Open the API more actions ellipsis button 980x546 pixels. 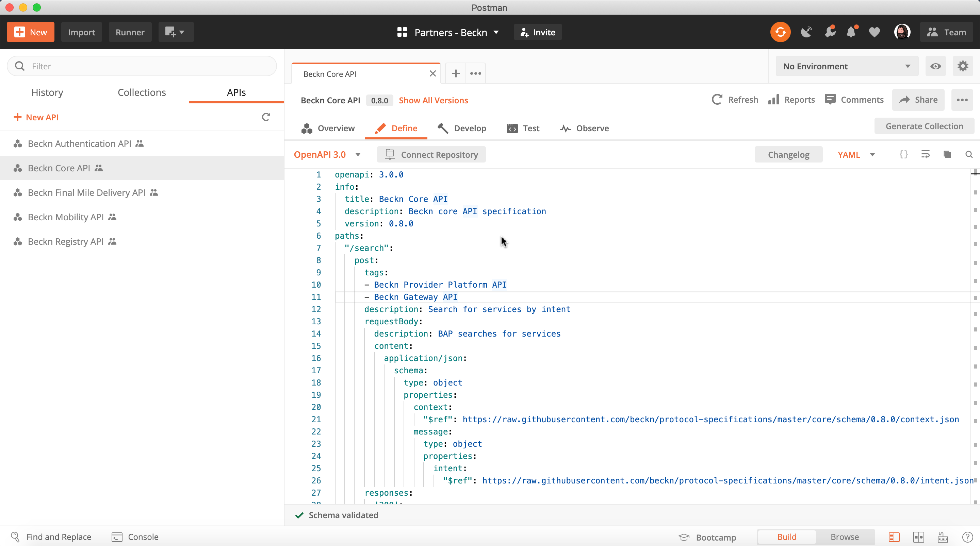pos(962,100)
